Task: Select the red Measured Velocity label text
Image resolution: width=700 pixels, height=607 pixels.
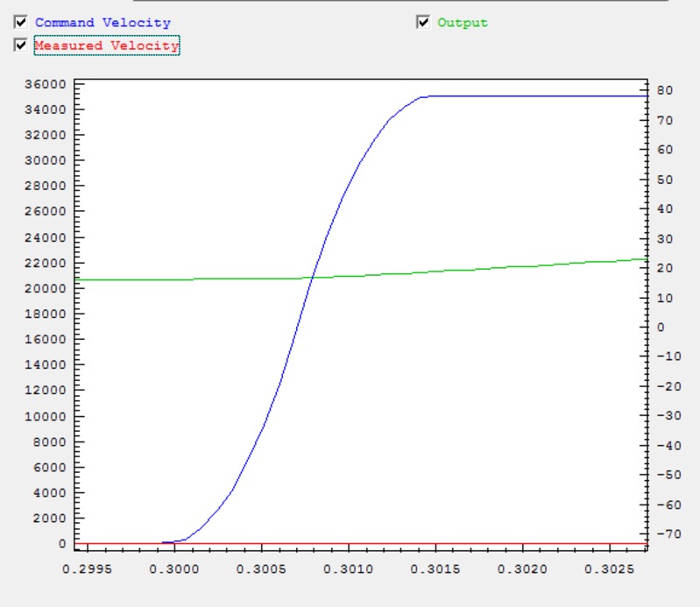Action: (x=106, y=46)
